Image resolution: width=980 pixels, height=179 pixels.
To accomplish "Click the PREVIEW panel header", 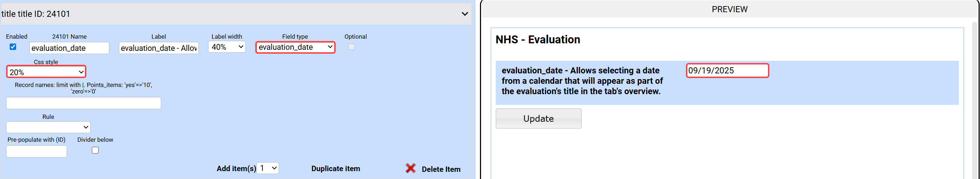I will click(x=729, y=9).
